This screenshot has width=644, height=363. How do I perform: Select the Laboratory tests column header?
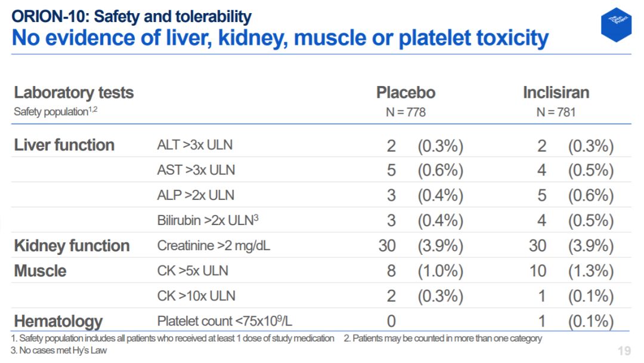point(74,93)
